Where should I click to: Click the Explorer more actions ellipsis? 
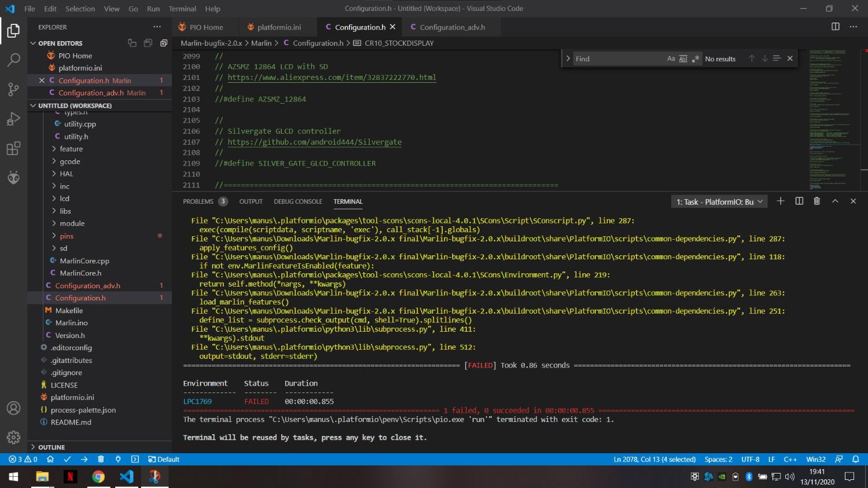tap(157, 27)
